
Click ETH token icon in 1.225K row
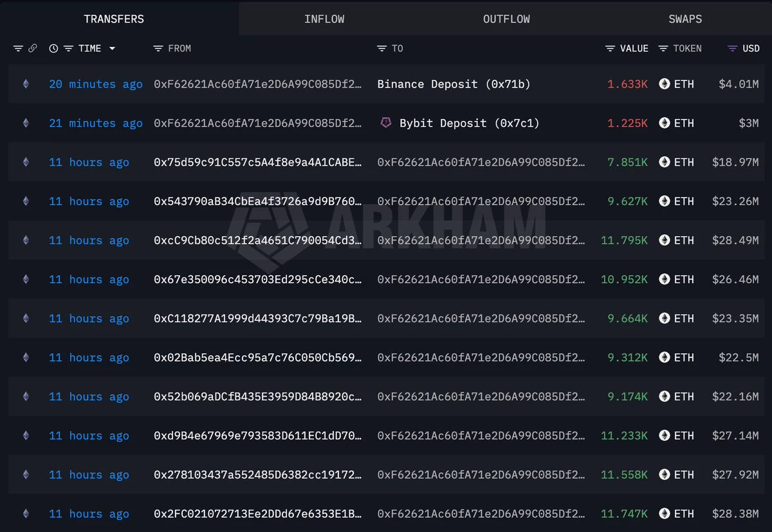[664, 123]
